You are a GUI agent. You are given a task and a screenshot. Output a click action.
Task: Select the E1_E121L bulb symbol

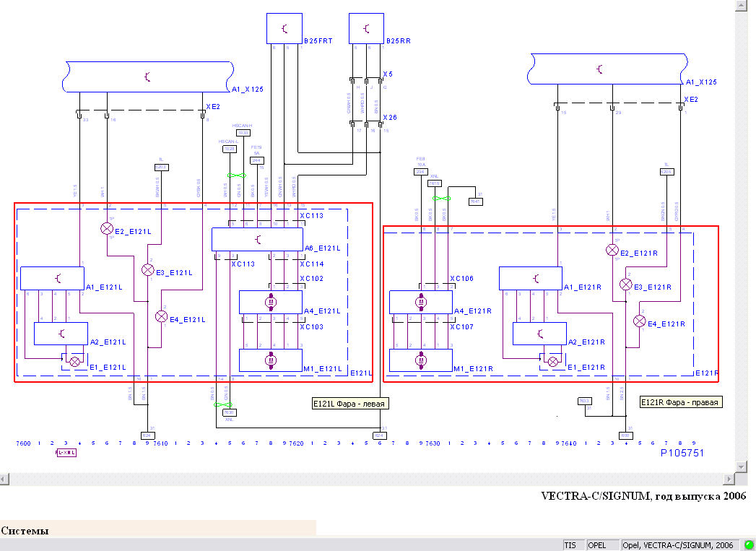click(74, 362)
